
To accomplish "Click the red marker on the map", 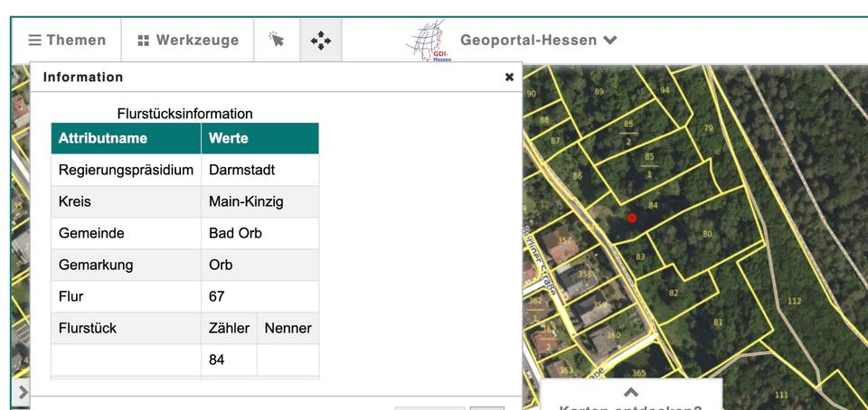I will coord(632,218).
